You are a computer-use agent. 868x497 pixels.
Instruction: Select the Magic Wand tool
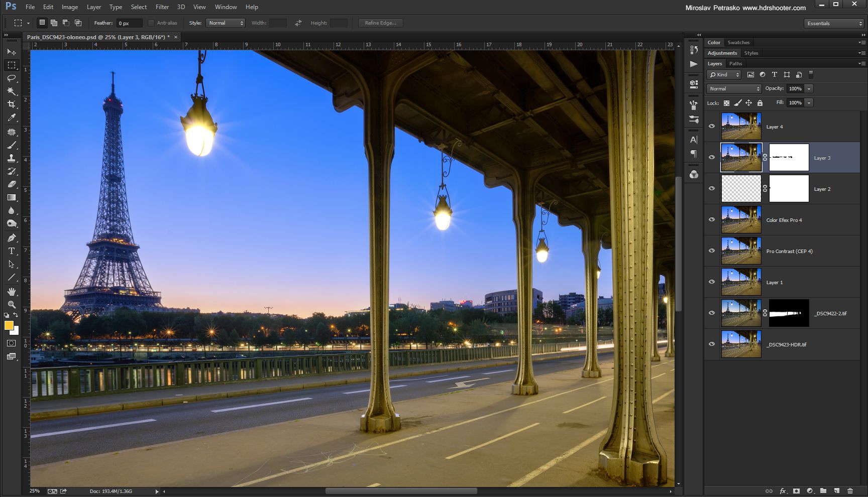[x=12, y=91]
